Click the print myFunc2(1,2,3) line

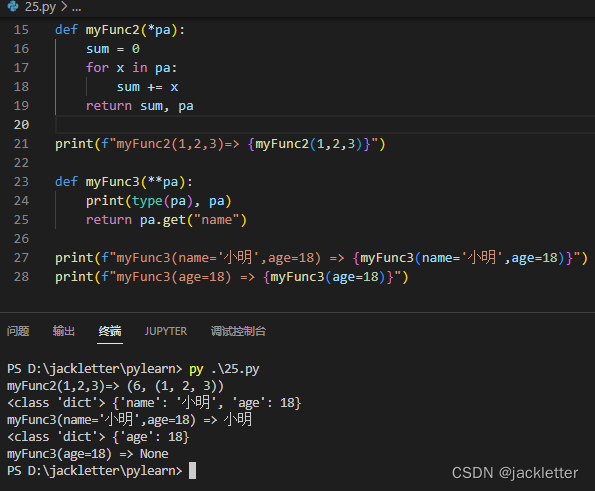pos(220,144)
